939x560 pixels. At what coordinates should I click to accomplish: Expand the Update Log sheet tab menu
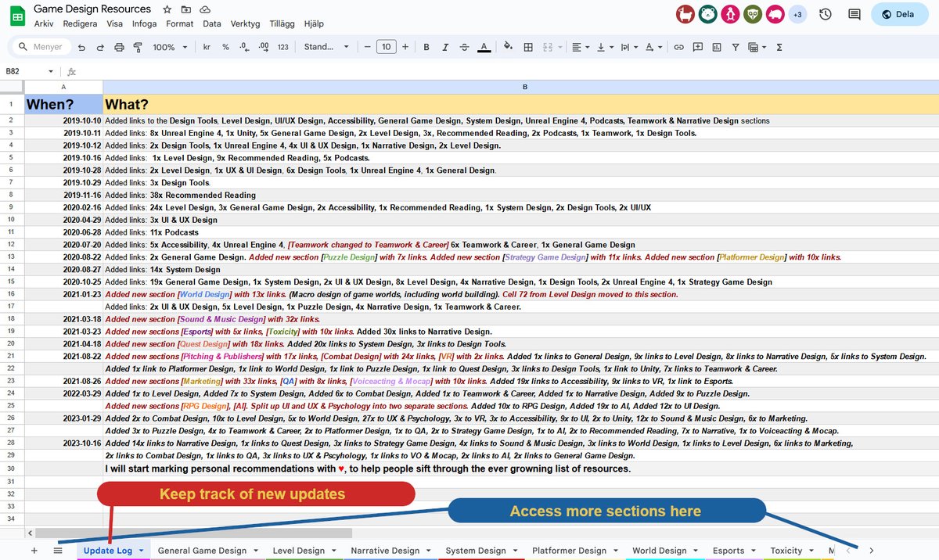click(x=141, y=551)
